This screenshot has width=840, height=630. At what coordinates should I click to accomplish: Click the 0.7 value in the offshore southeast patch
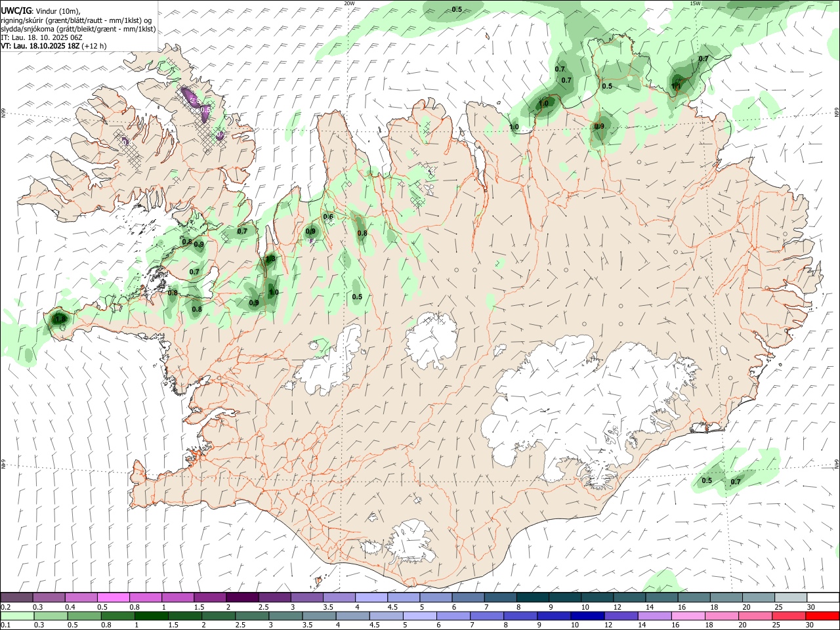pos(736,482)
